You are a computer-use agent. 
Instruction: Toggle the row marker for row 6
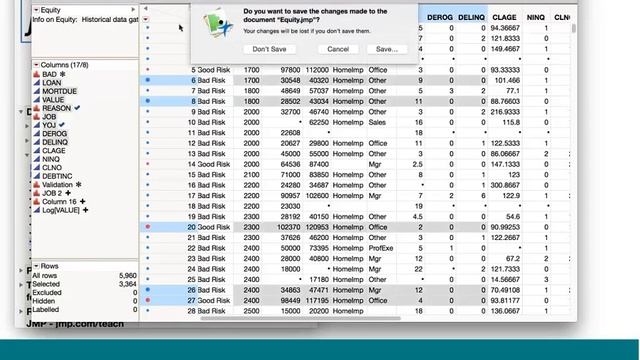point(148,80)
